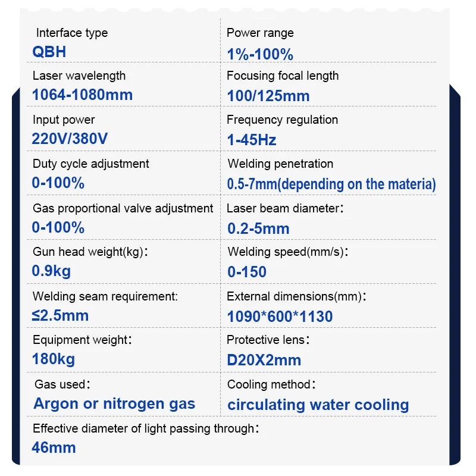
Task: Click the 180kg equipment weight value
Action: click(54, 359)
